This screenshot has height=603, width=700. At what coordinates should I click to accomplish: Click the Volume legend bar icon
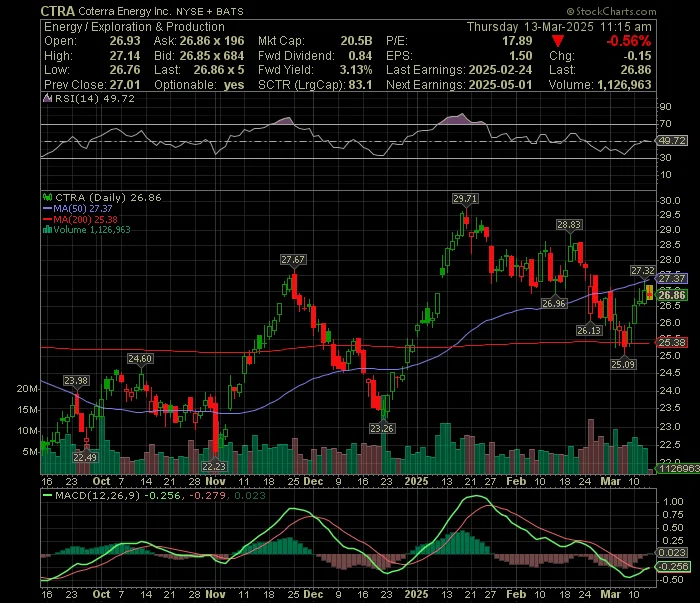point(47,230)
